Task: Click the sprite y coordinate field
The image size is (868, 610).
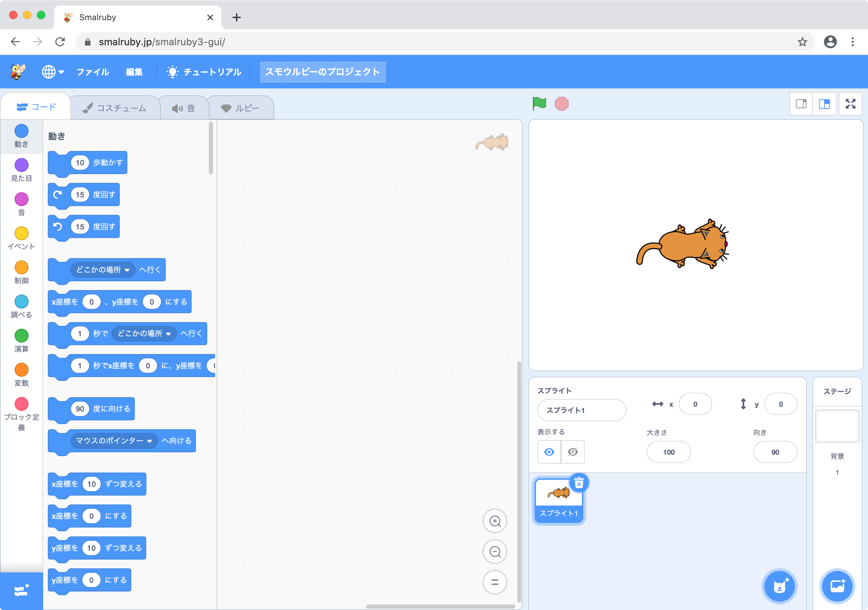Action: click(781, 404)
